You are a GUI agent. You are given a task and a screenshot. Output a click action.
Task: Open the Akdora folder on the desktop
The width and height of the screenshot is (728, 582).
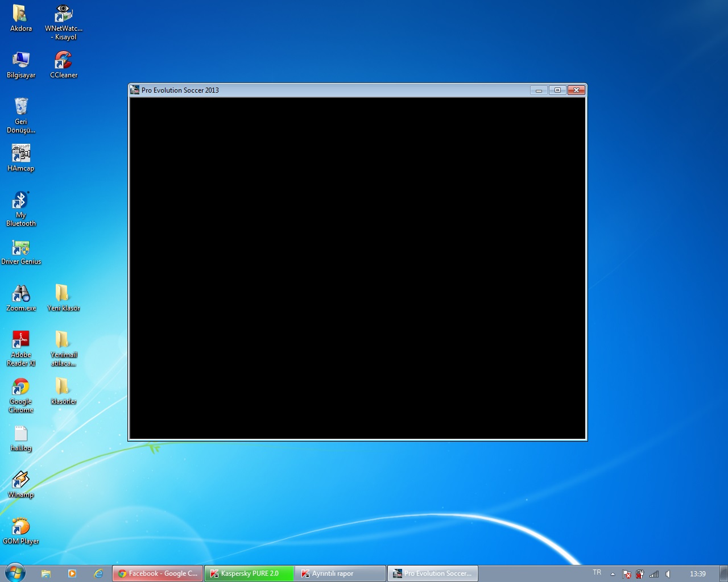[x=20, y=17]
